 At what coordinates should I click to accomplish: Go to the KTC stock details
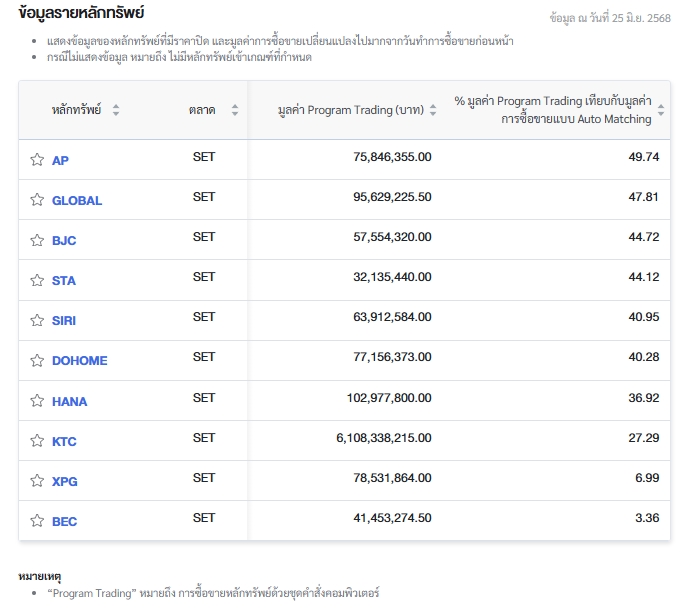pyautogui.click(x=64, y=441)
